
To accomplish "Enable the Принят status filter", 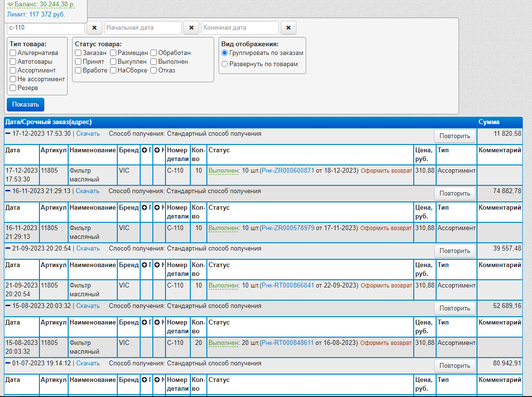I will click(78, 62).
